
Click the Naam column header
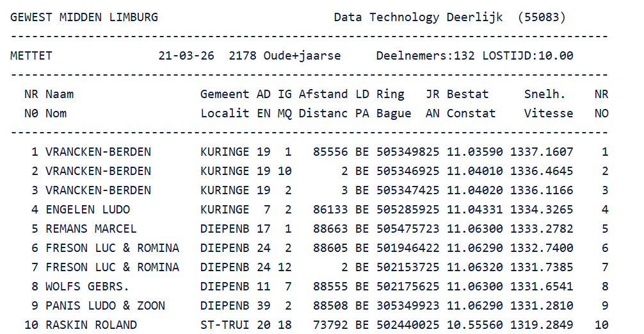click(60, 94)
